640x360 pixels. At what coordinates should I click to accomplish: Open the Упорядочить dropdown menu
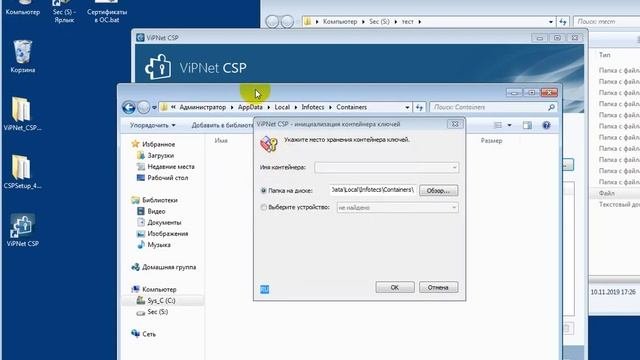(x=153, y=125)
